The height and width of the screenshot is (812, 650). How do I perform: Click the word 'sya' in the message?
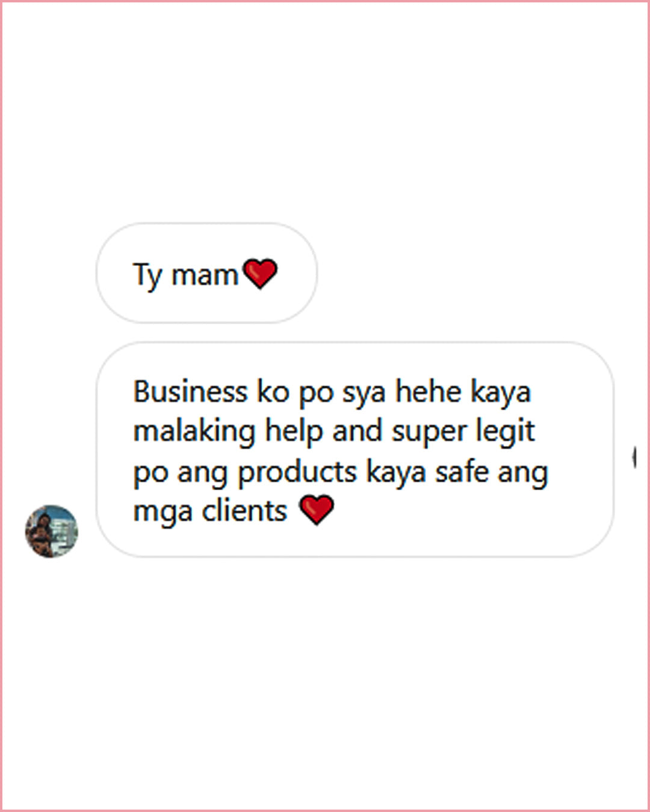point(364,394)
